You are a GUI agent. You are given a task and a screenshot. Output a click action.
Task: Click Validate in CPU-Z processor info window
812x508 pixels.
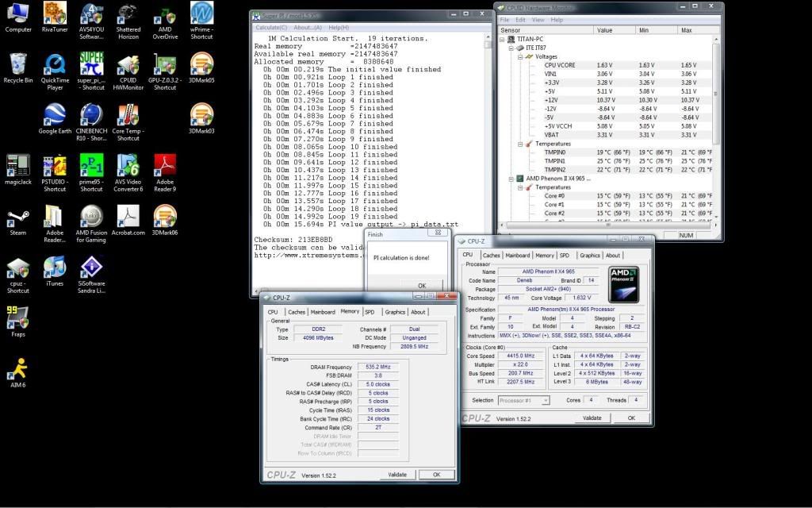pyautogui.click(x=592, y=418)
